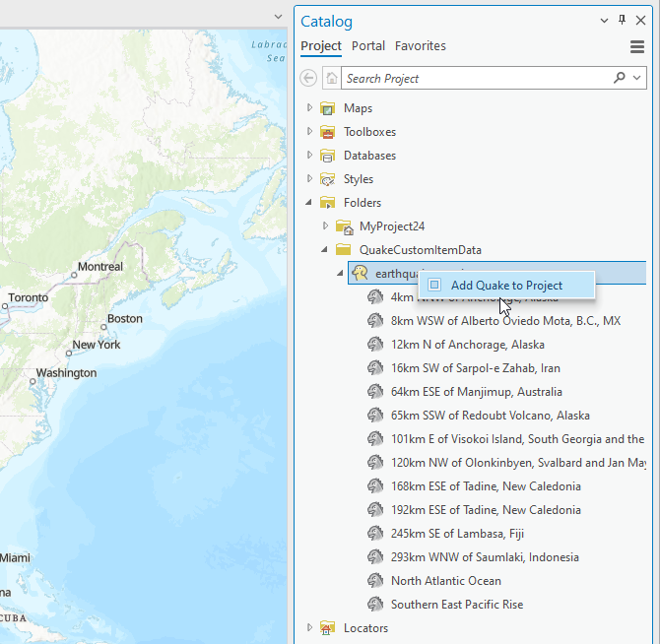
Task: Expand the Locators node
Action: [x=309, y=627]
